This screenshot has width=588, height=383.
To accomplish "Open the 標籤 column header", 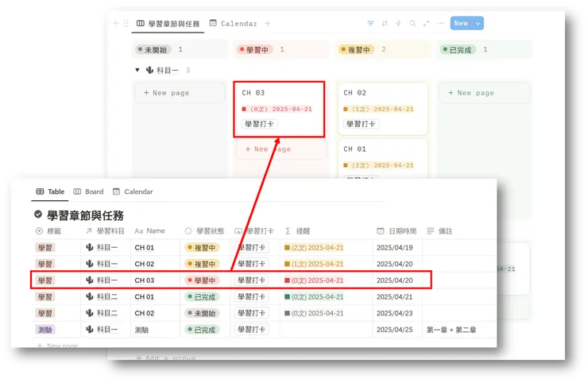I will 48,231.
